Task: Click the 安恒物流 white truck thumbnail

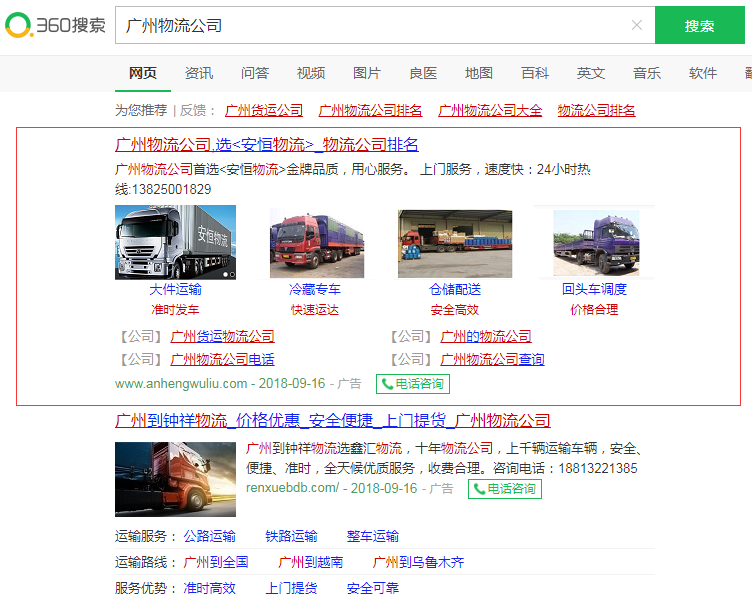Action: coord(175,242)
